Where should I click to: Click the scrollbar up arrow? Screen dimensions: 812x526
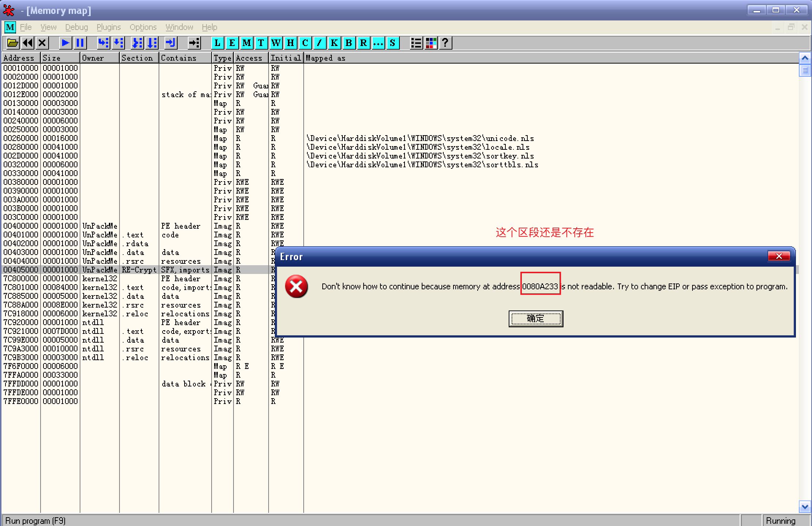coord(805,58)
